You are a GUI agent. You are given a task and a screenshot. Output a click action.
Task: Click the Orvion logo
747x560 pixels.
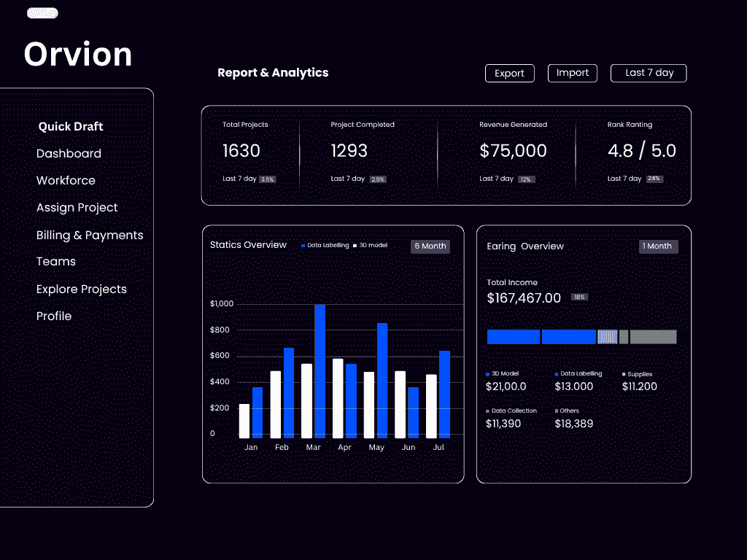(x=78, y=55)
